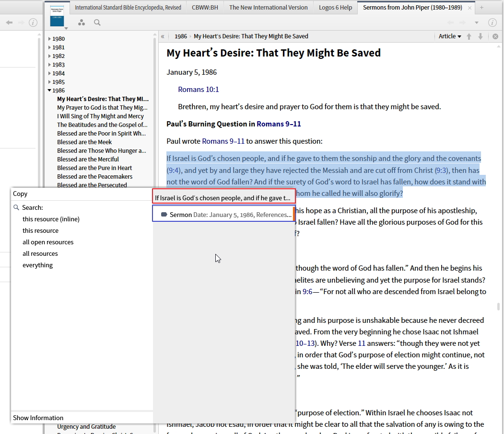Expand the 1981 sermons folder
This screenshot has width=504, height=434.
pos(49,47)
